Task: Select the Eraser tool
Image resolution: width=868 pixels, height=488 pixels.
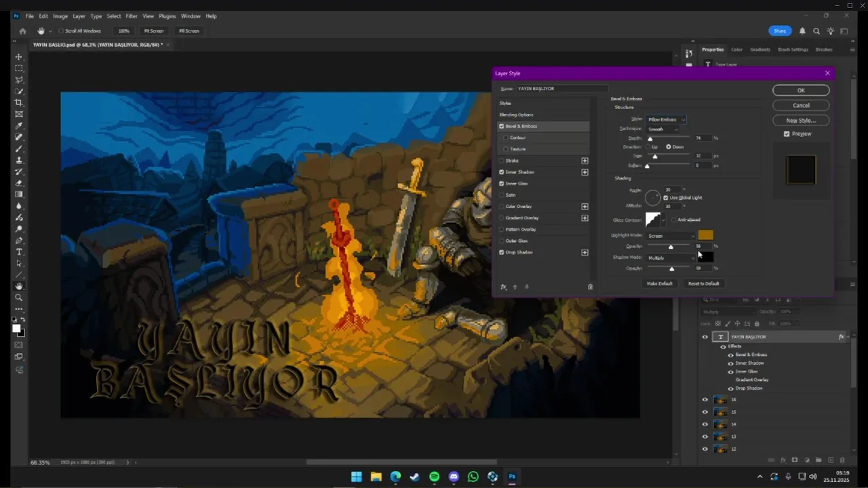Action: [19, 183]
